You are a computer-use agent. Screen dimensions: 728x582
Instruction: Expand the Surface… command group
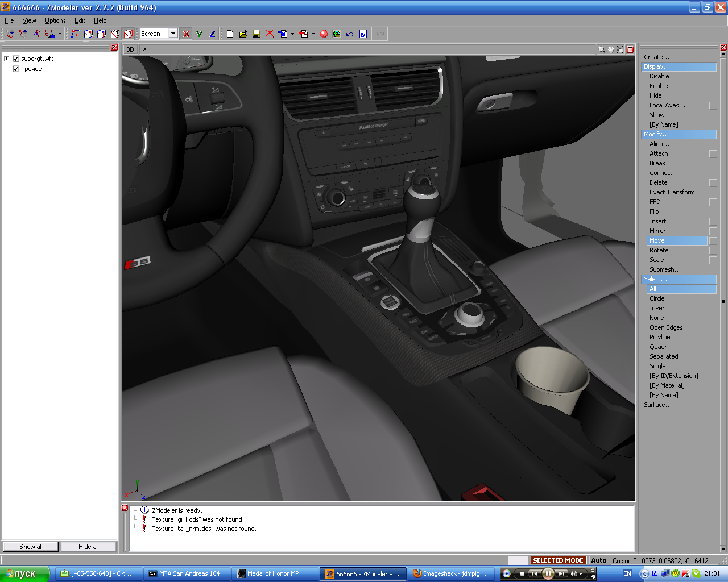pyautogui.click(x=657, y=405)
